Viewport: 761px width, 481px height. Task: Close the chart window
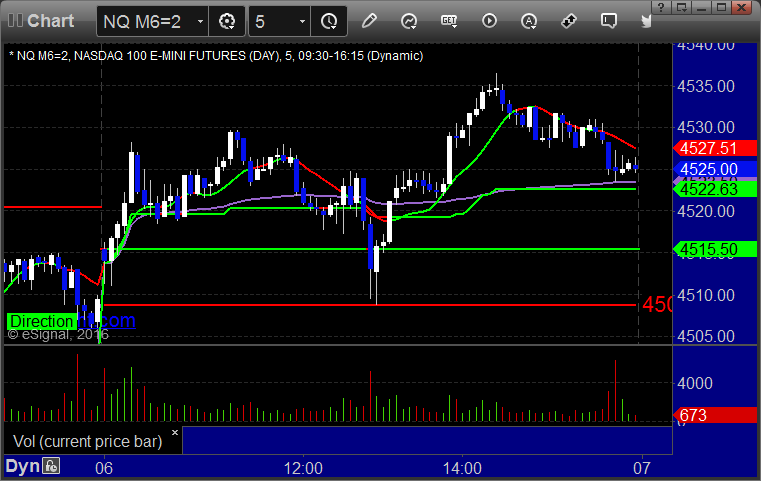[742, 7]
